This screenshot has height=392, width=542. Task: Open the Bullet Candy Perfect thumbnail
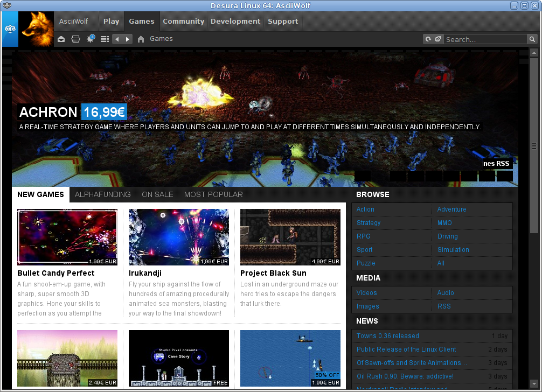click(67, 237)
